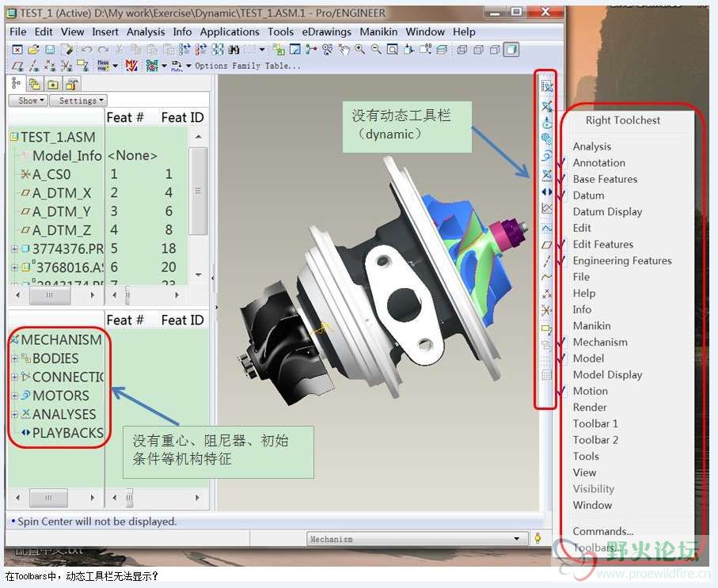Open the Insert menu
The height and width of the screenshot is (588, 718).
104,32
